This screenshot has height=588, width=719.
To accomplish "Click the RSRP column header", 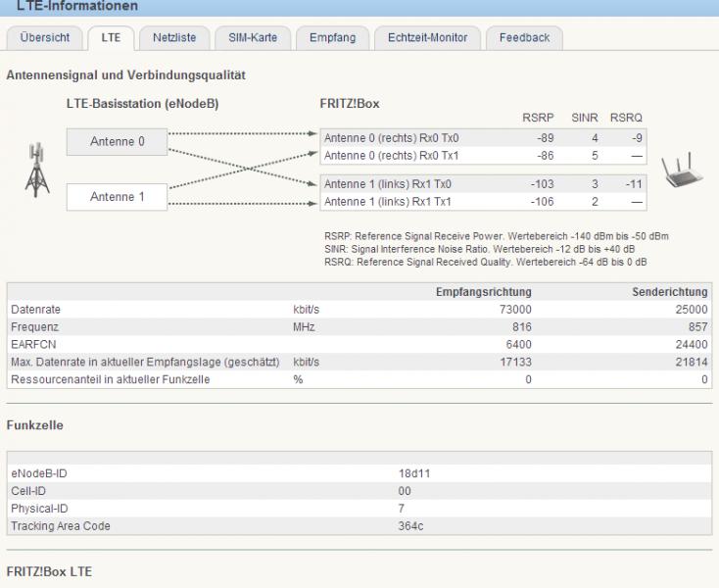I will point(538,118).
